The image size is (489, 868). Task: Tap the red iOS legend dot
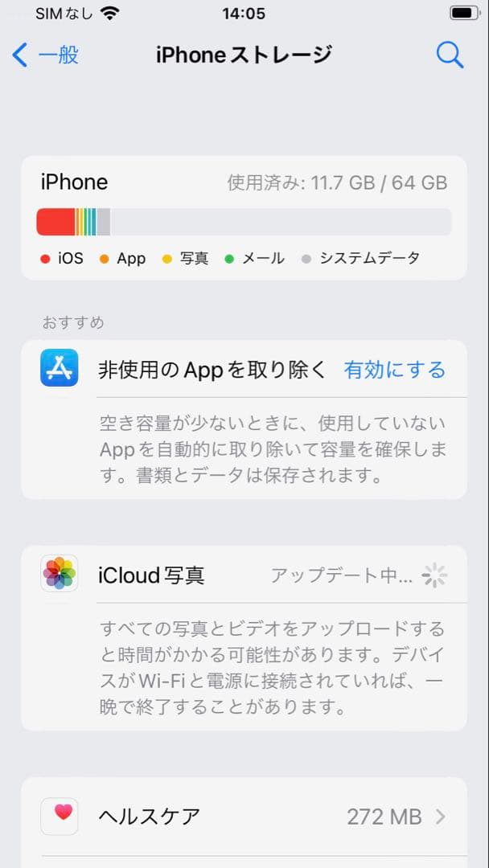pos(46,259)
